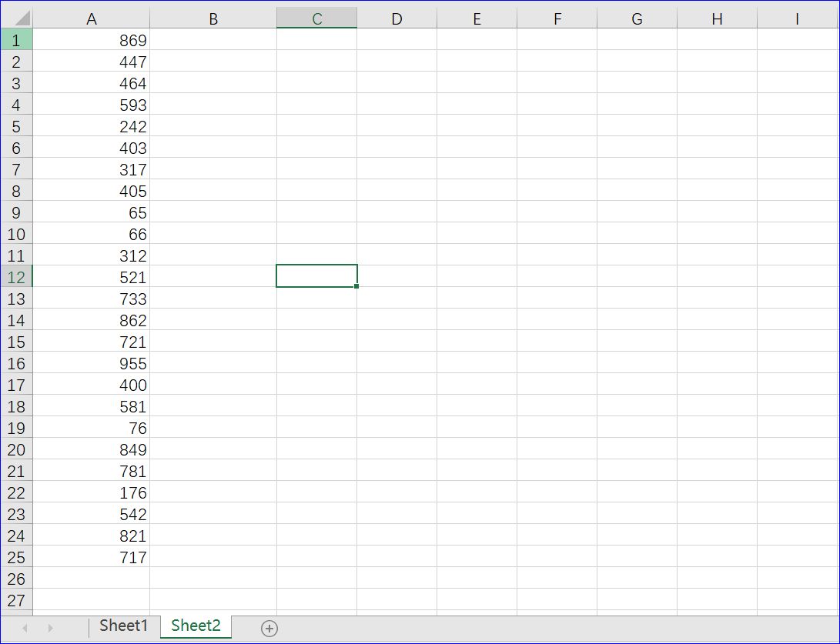840x644 pixels.
Task: Select column C header
Action: (x=316, y=18)
